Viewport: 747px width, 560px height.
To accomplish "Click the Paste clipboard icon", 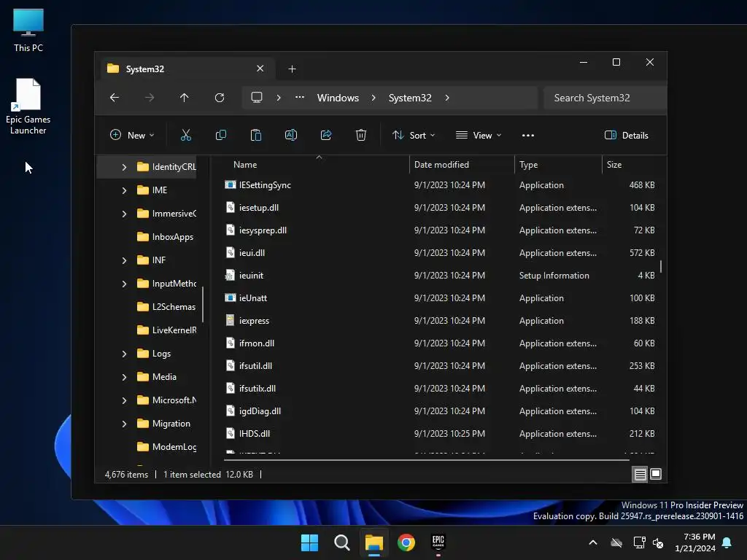I will [x=256, y=135].
